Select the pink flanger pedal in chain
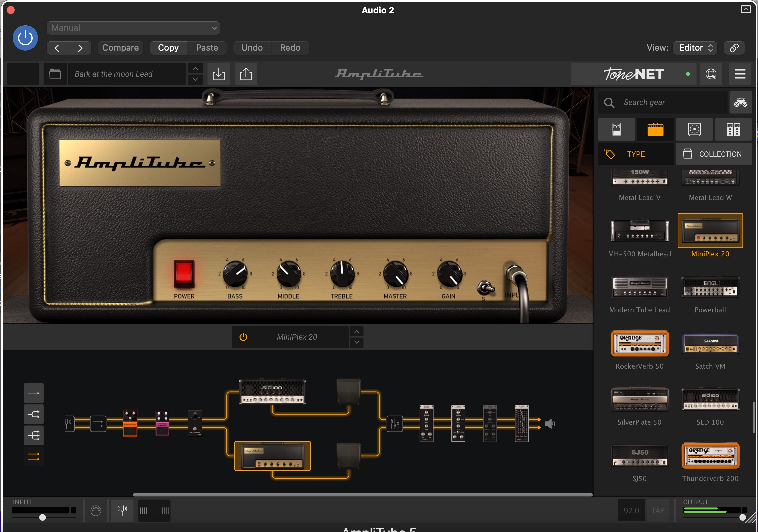 (x=162, y=423)
